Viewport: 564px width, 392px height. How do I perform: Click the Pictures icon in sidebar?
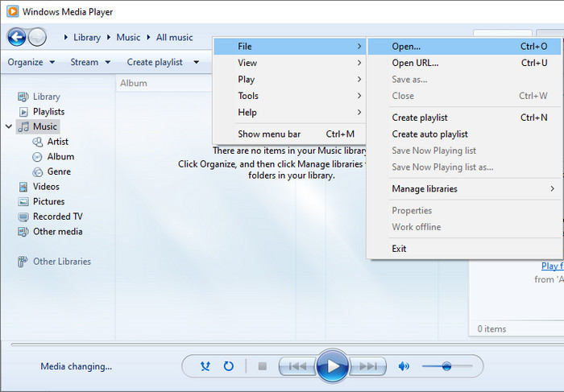point(23,202)
